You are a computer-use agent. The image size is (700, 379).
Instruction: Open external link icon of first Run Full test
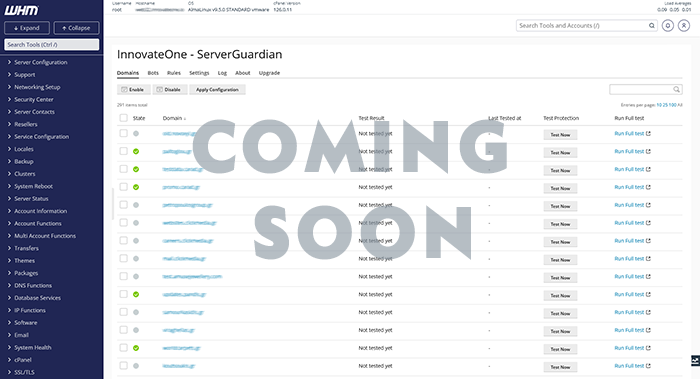648,133
